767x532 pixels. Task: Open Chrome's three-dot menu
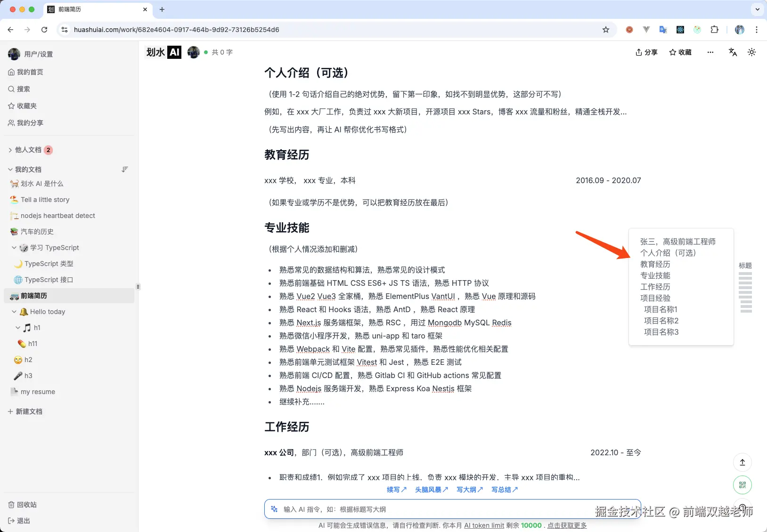point(757,30)
